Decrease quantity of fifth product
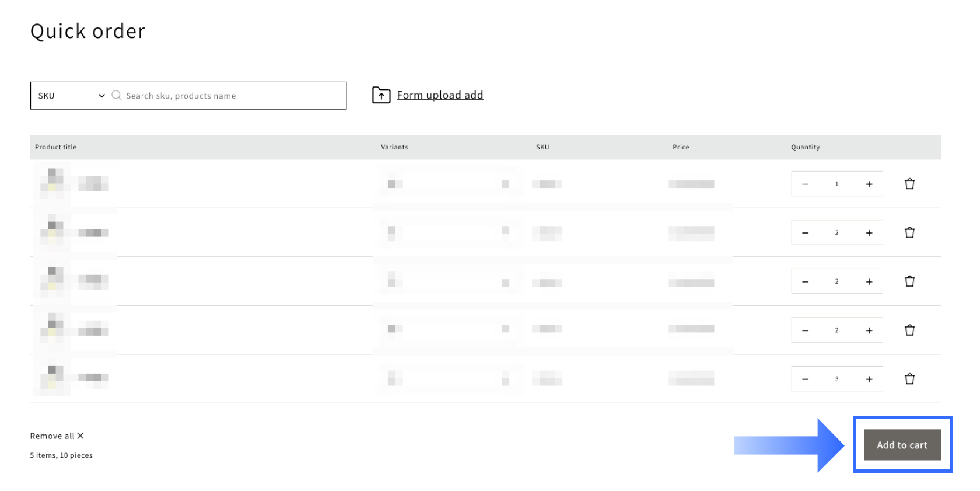This screenshot has width=980, height=491. pos(805,379)
